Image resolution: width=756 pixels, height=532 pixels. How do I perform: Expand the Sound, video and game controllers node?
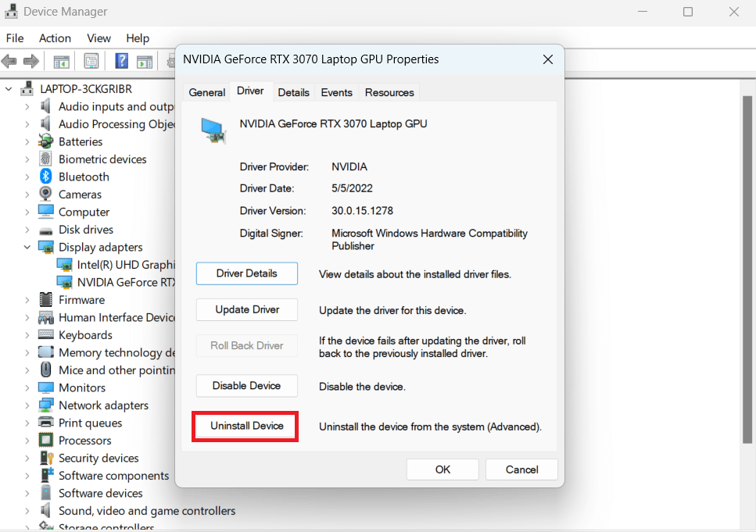click(x=27, y=511)
